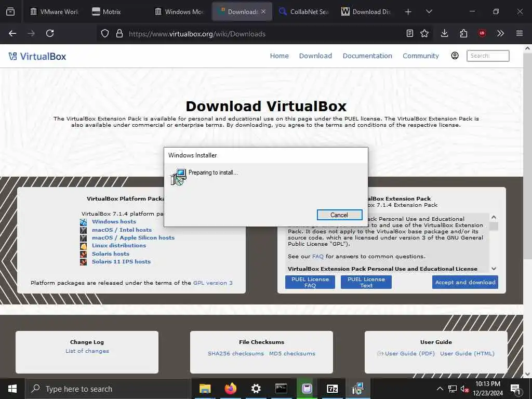Switch to the Windows Mod tab
This screenshot has width=532, height=399.
179,11
